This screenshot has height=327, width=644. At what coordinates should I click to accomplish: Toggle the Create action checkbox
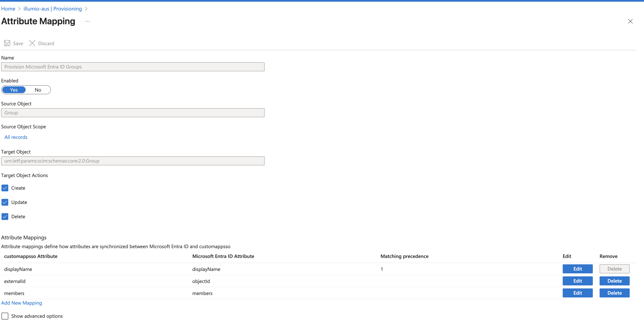click(x=5, y=188)
